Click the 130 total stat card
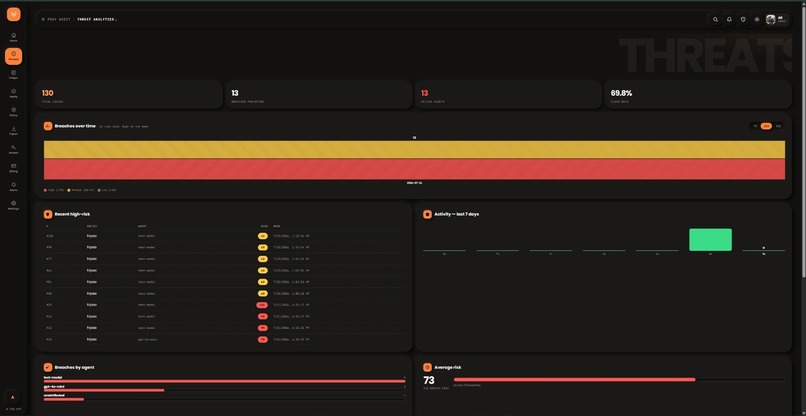 click(129, 95)
